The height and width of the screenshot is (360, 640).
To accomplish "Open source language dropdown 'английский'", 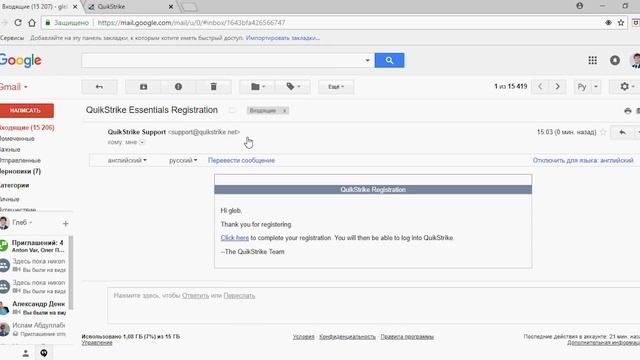I will click(x=127, y=160).
